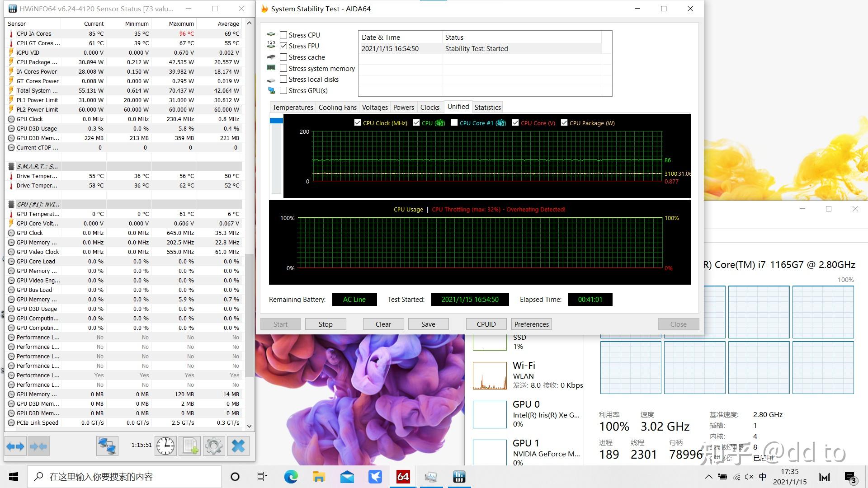This screenshot has width=868, height=488.
Task: Click the battery tray icon
Action: 722,477
